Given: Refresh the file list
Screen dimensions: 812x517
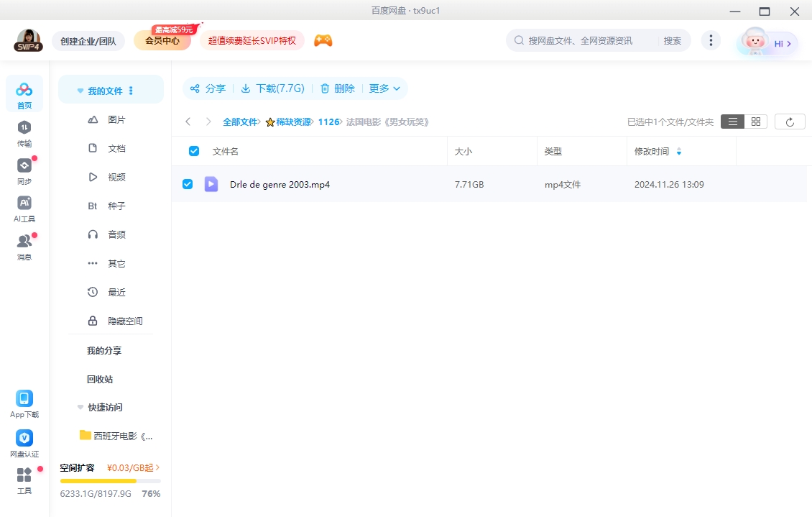Looking at the screenshot, I should point(790,122).
